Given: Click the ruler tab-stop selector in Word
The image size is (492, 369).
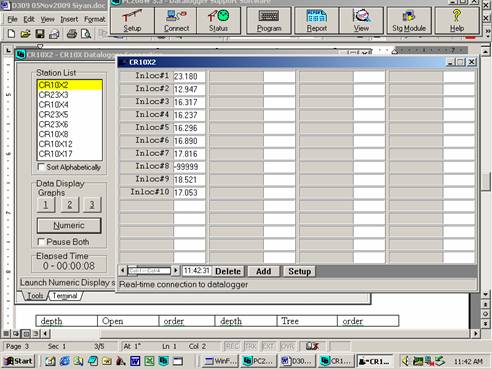Looking at the screenshot, I should pyautogui.click(x=8, y=51).
